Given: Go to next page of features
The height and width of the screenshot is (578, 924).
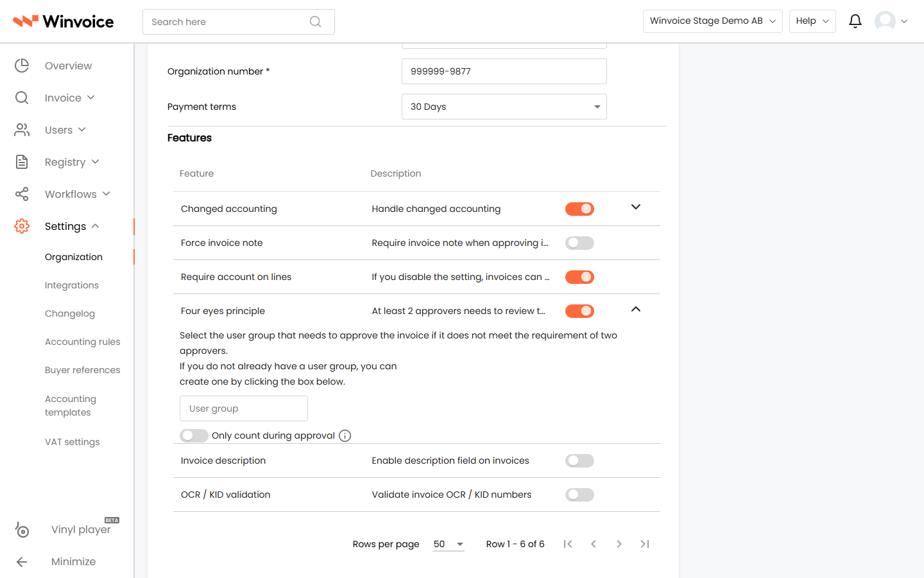Looking at the screenshot, I should [619, 544].
